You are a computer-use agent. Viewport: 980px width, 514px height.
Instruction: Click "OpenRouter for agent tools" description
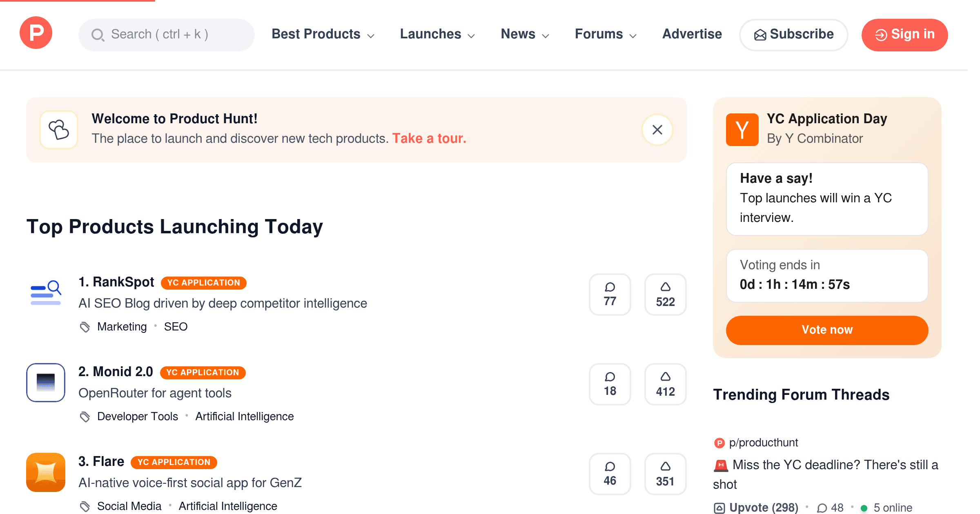tap(155, 393)
